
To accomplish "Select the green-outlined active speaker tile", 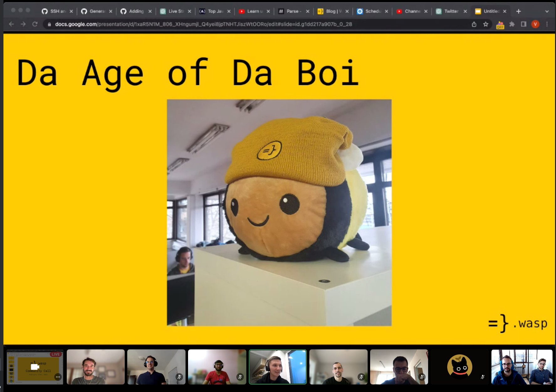I will pyautogui.click(x=278, y=367).
